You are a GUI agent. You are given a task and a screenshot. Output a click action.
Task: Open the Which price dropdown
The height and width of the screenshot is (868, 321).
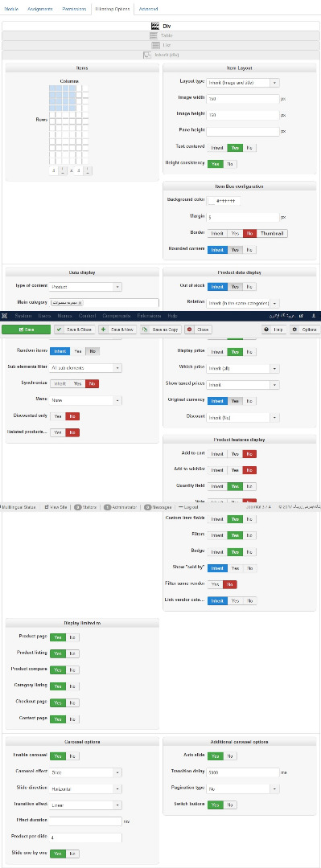click(x=243, y=368)
